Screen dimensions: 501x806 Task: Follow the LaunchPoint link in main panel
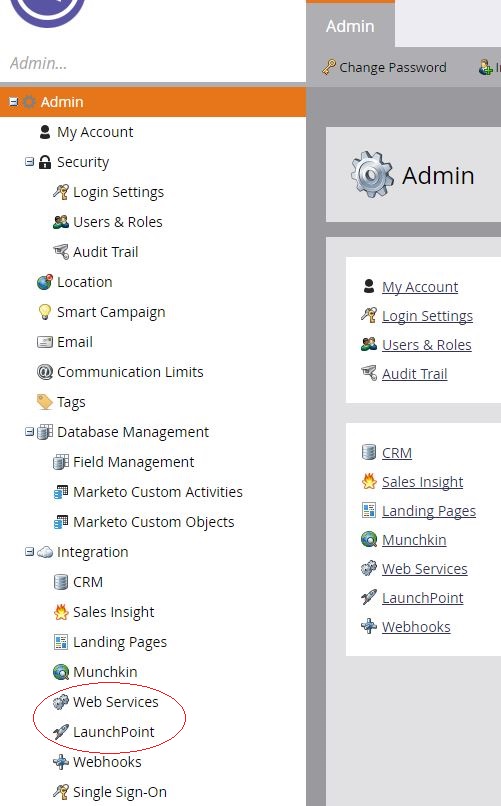(422, 598)
